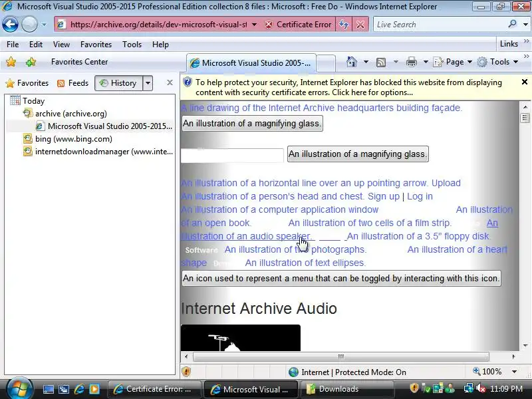Click the muted volume tray icon
532x399 pixels.
point(481,388)
